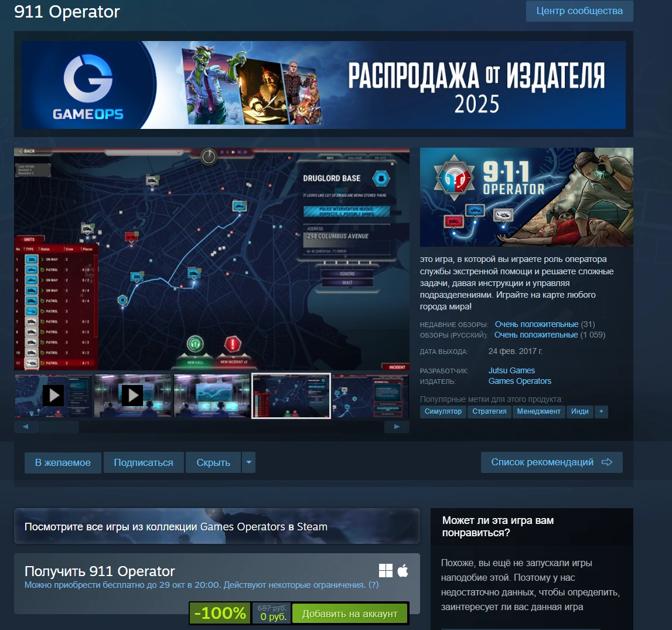The image size is (672, 630).
Task: Open the GameOps publisher sale banner
Action: 323,85
